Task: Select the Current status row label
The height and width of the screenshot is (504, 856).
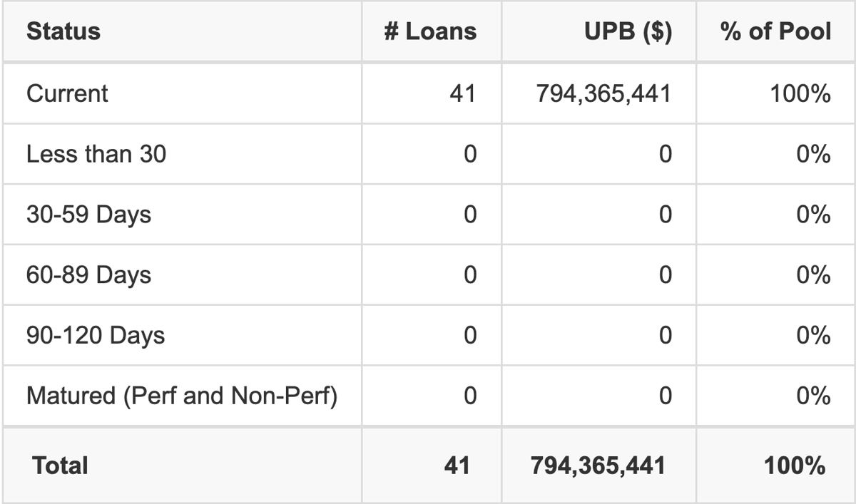Action: point(67,93)
